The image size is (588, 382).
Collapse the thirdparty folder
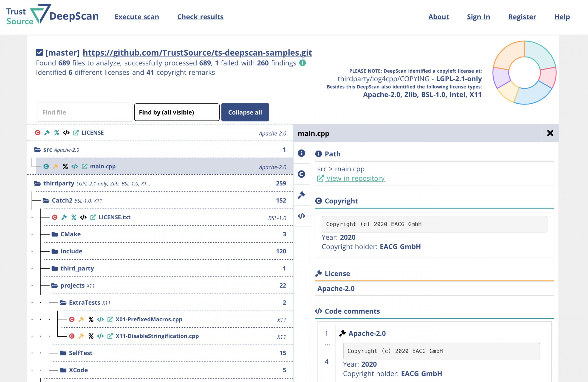click(37, 184)
